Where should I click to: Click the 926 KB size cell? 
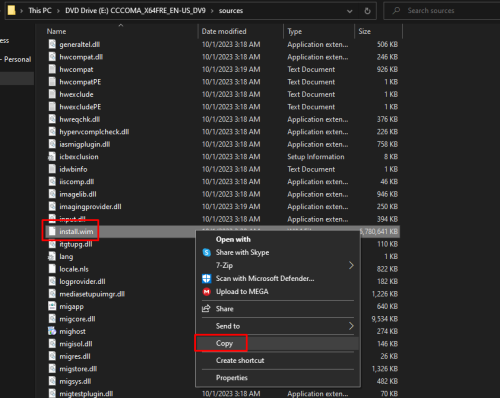point(387,69)
